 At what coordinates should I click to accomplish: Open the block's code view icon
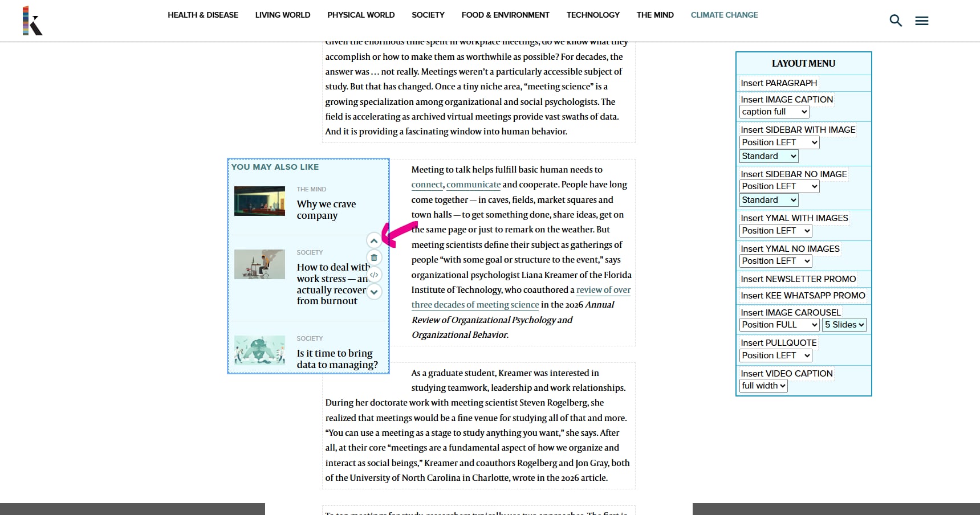pos(374,275)
